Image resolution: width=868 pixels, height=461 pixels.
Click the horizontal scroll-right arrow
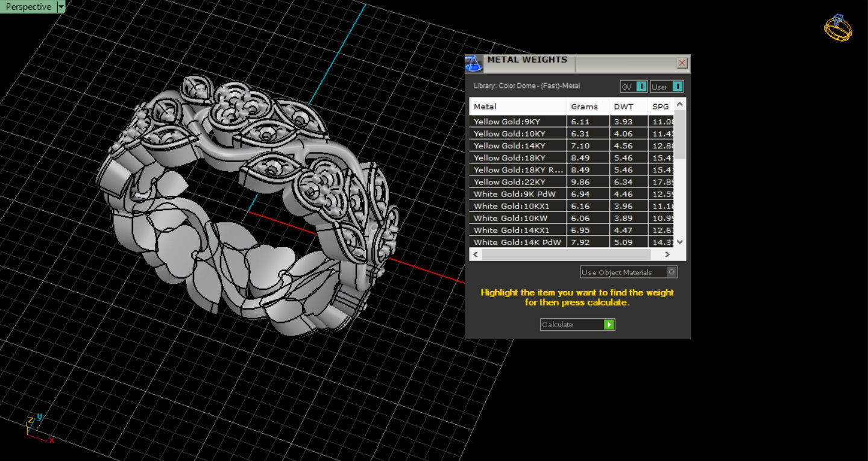668,255
